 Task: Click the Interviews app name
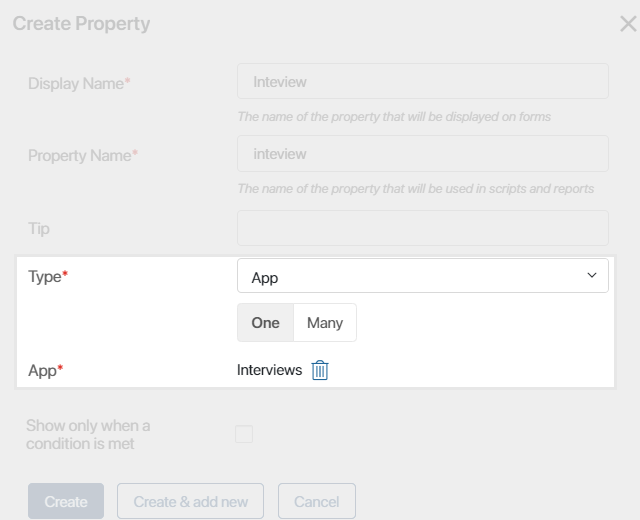point(269,370)
